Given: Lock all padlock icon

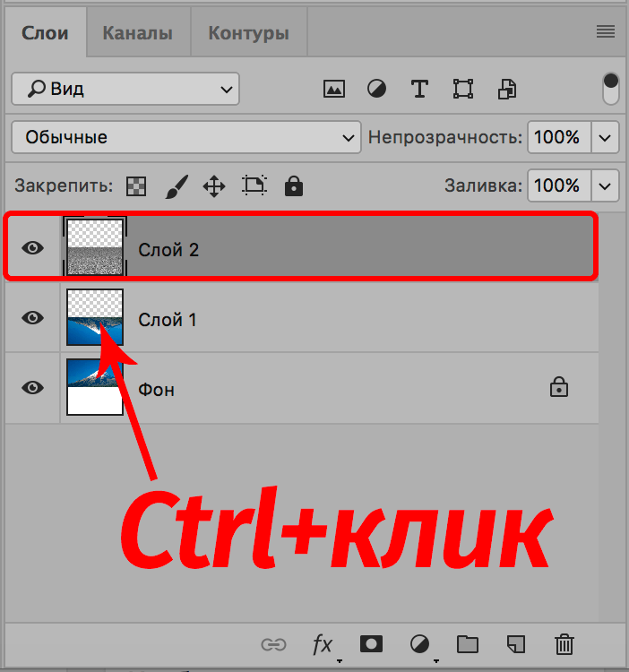Looking at the screenshot, I should pyautogui.click(x=294, y=186).
